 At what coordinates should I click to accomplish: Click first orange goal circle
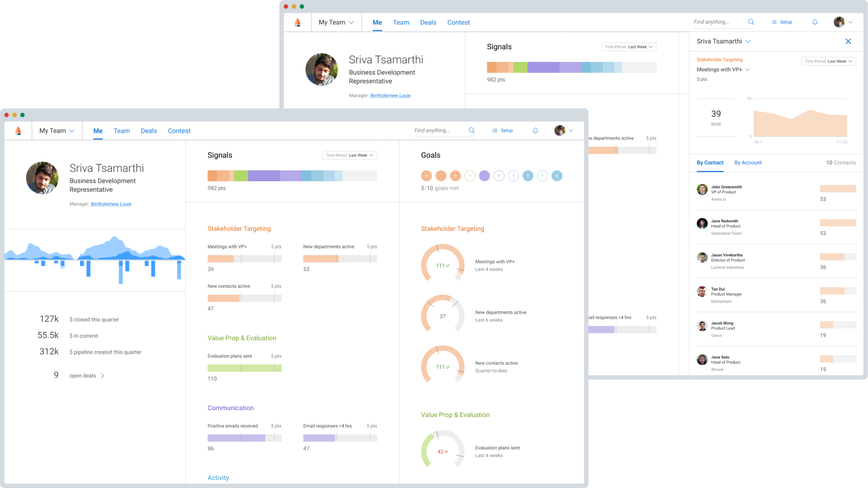tap(426, 176)
